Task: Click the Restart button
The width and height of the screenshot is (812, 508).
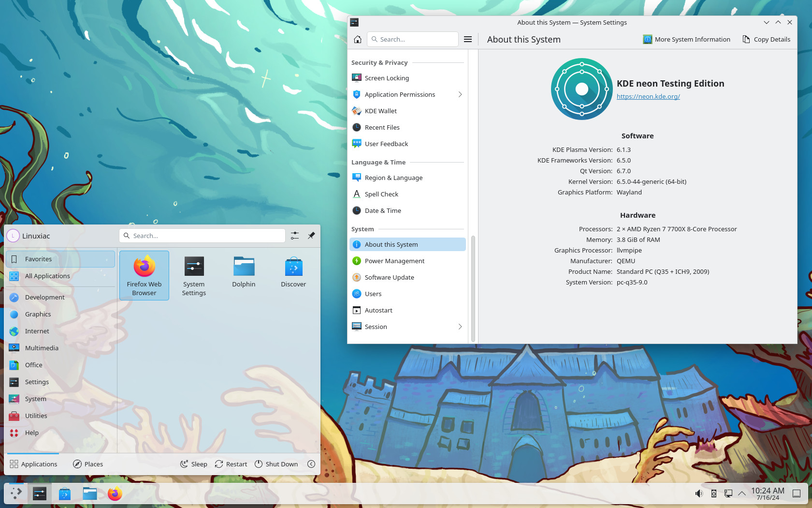Action: tap(231, 464)
